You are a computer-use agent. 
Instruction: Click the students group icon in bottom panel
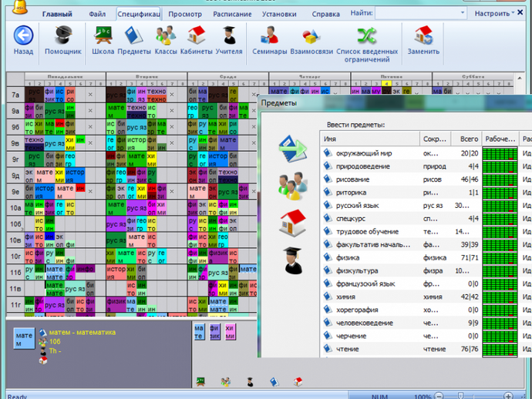pos(225,382)
